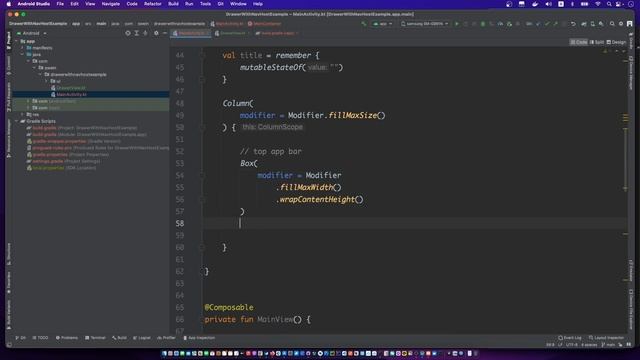
Task: Click yellow warning stripe marker in the editor's right gutter
Action: pyautogui.click(x=625, y=118)
